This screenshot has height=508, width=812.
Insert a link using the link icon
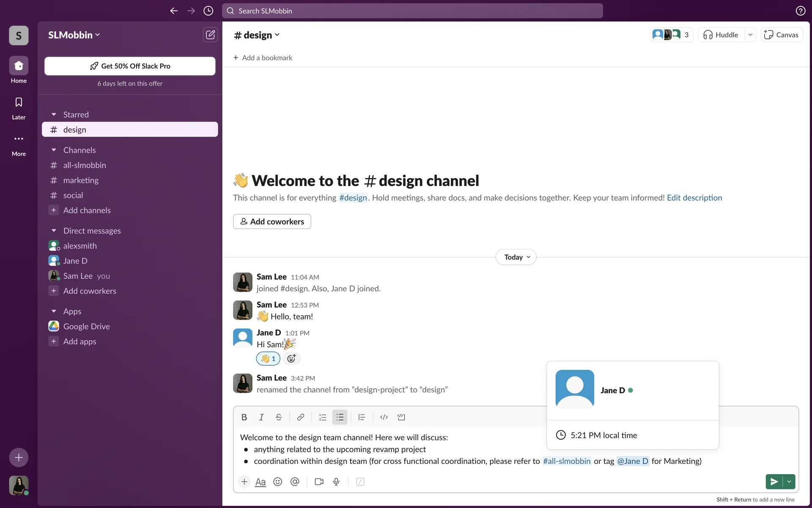pyautogui.click(x=300, y=417)
